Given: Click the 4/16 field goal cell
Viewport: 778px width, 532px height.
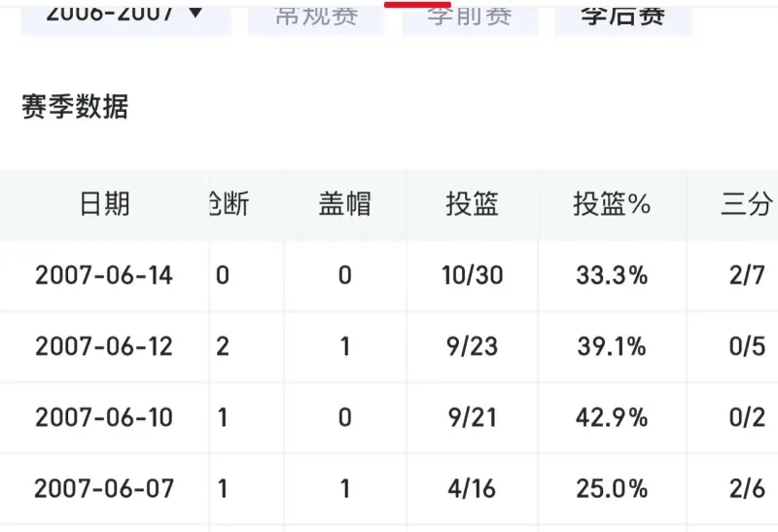Looking at the screenshot, I should point(472,489).
